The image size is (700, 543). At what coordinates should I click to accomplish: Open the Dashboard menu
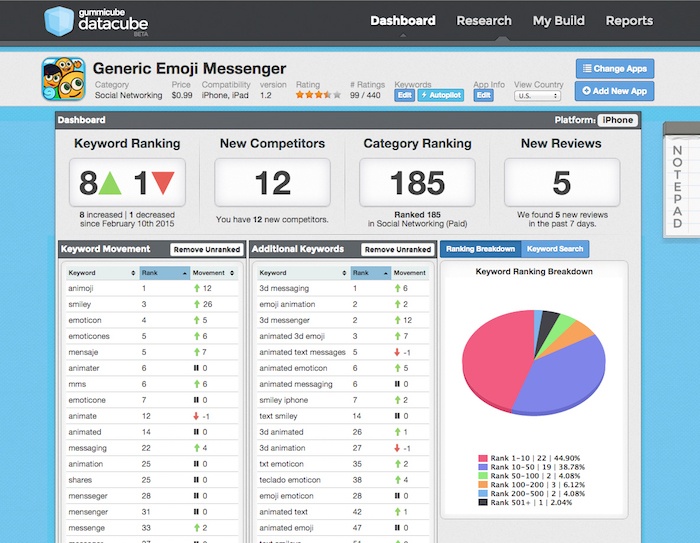[403, 21]
